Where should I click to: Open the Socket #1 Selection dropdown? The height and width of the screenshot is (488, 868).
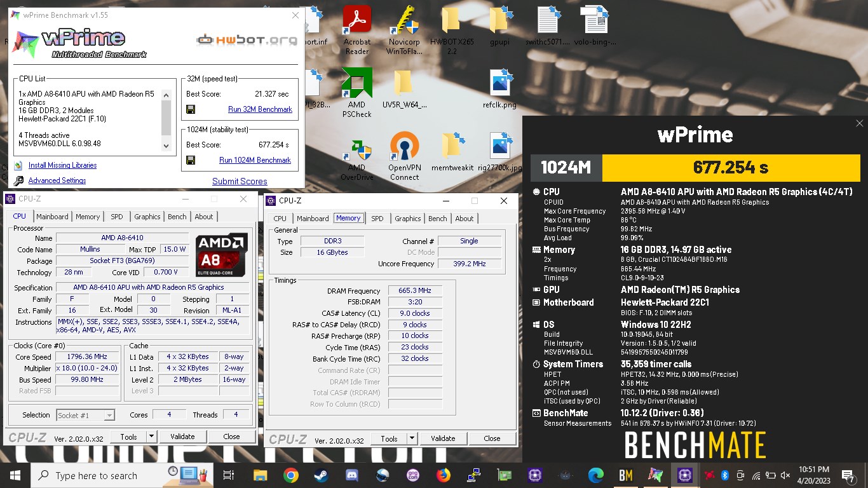(86, 415)
